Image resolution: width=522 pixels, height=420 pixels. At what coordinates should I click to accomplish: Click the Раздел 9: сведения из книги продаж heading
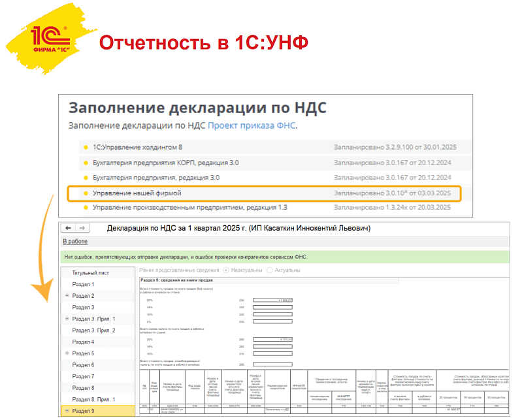[177, 280]
